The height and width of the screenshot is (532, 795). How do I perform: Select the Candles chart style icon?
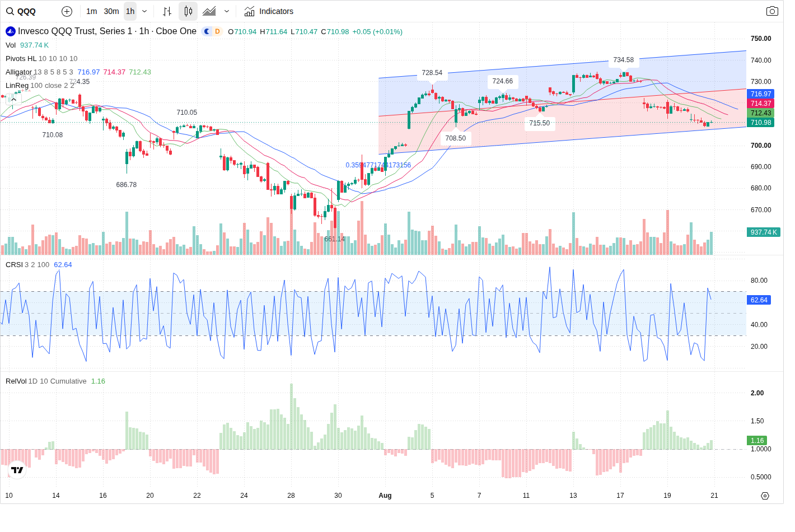click(188, 11)
